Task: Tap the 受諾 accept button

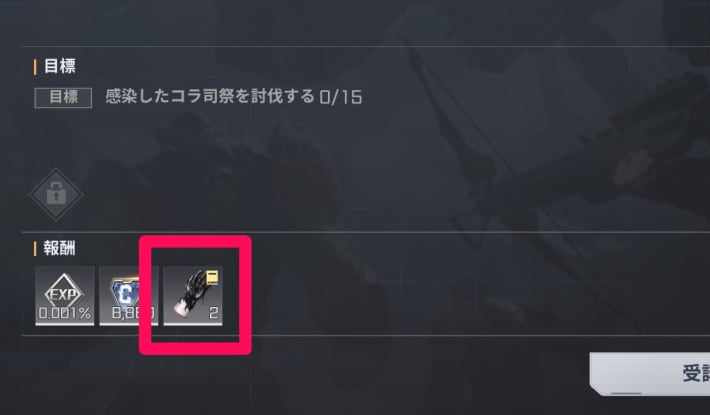Action: point(650,374)
